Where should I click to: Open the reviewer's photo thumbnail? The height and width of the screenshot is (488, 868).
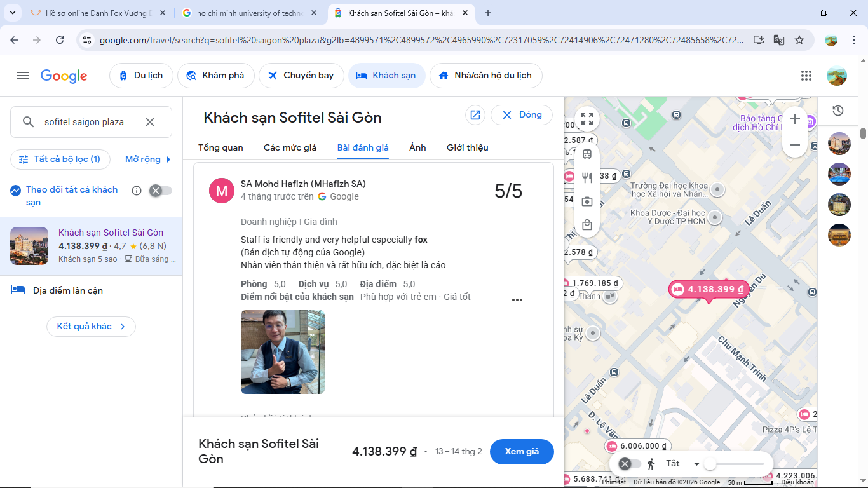(283, 352)
